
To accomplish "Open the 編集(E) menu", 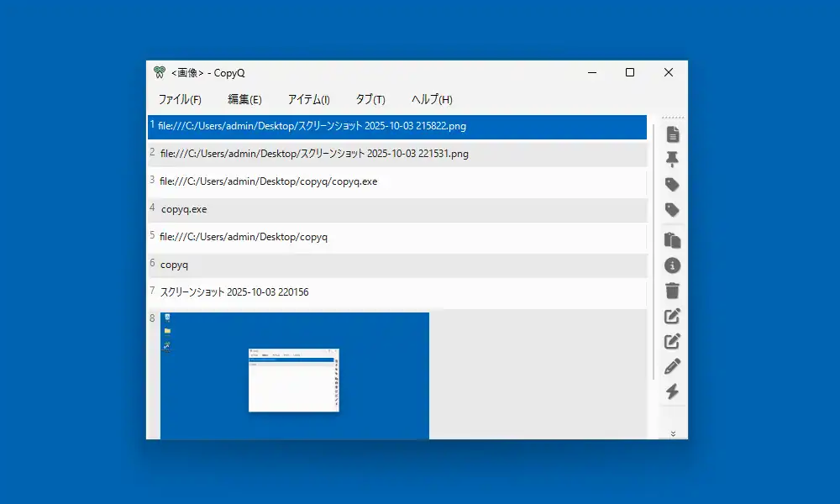I will (244, 99).
